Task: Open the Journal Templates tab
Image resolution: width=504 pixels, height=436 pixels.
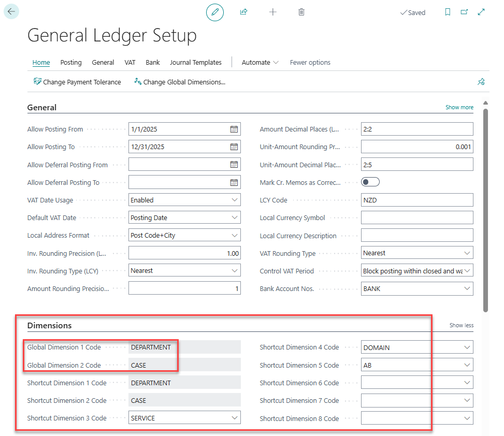Action: pos(195,63)
